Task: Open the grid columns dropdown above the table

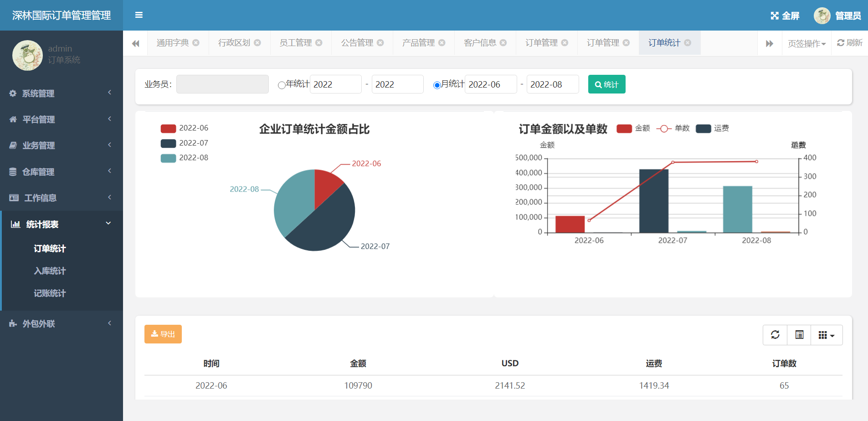Action: point(826,334)
